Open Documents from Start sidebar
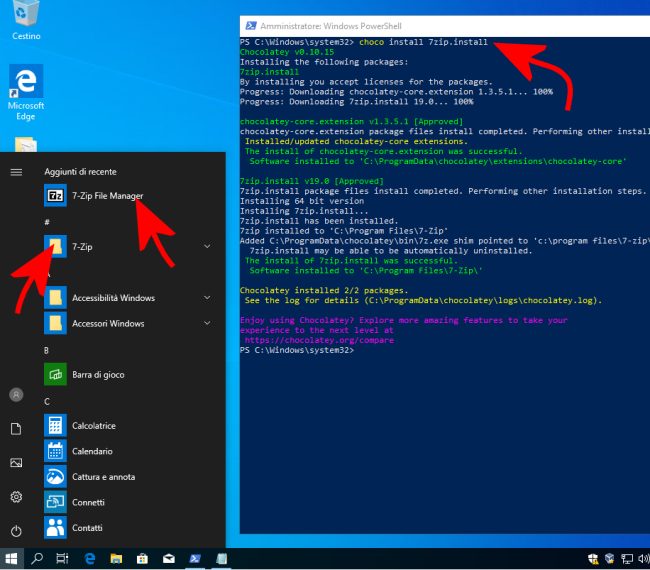The height and width of the screenshot is (570, 650). 16,429
